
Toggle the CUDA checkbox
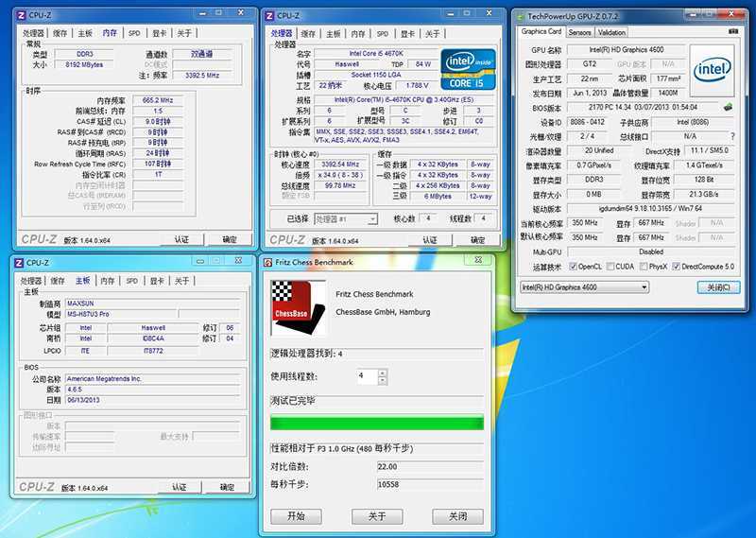(610, 267)
